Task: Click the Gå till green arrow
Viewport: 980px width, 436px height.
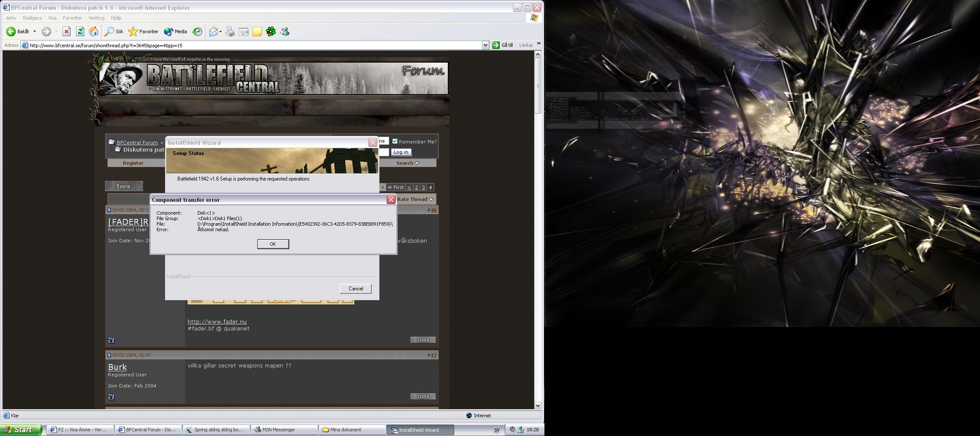Action: pyautogui.click(x=496, y=45)
